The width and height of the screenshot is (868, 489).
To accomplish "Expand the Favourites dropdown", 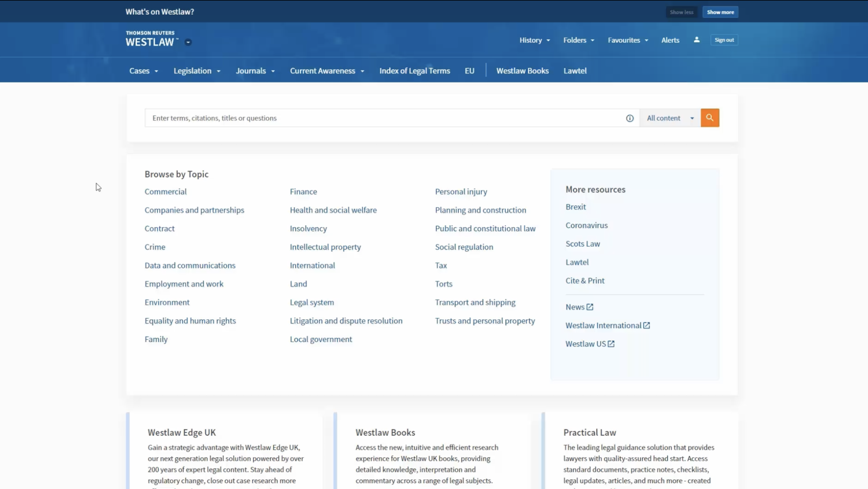I will tap(628, 40).
